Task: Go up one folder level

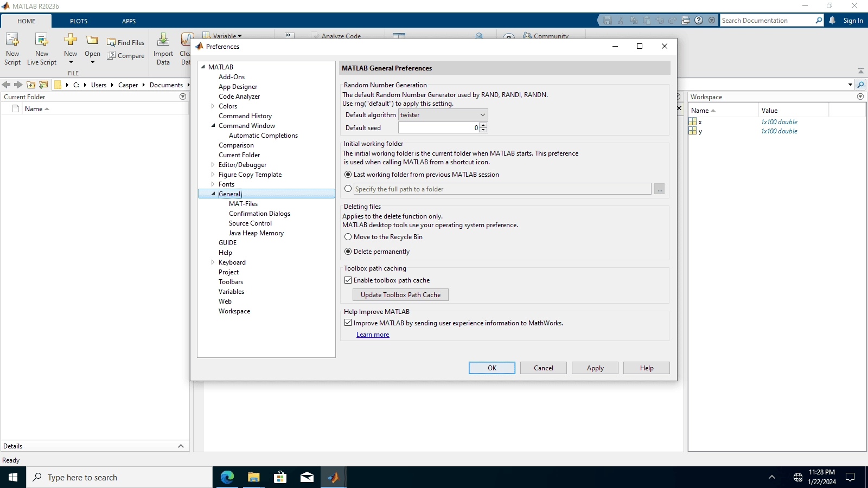Action: click(31, 85)
